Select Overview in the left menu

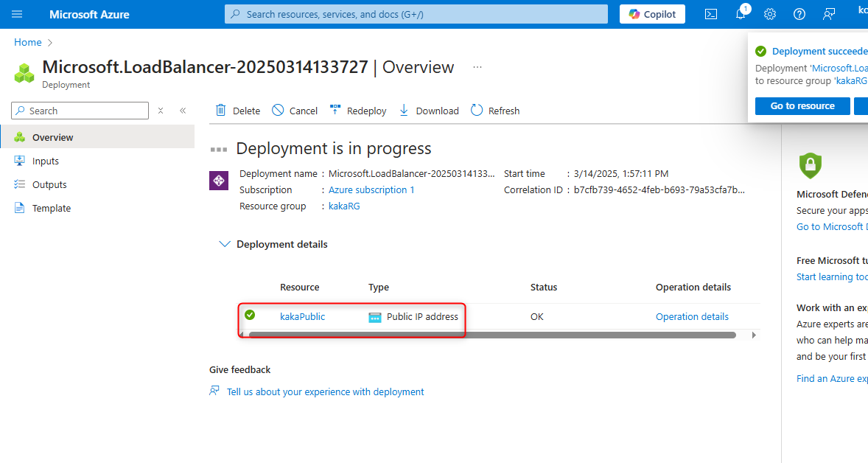(97, 137)
